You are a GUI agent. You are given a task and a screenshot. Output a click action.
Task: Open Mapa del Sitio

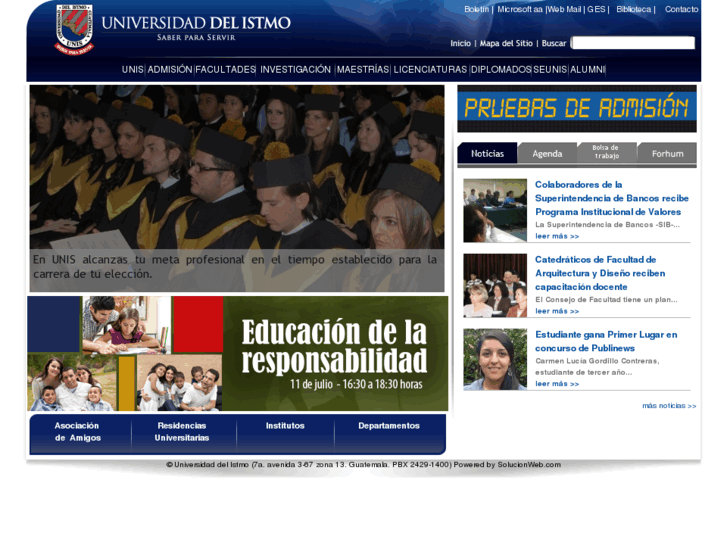point(506,43)
